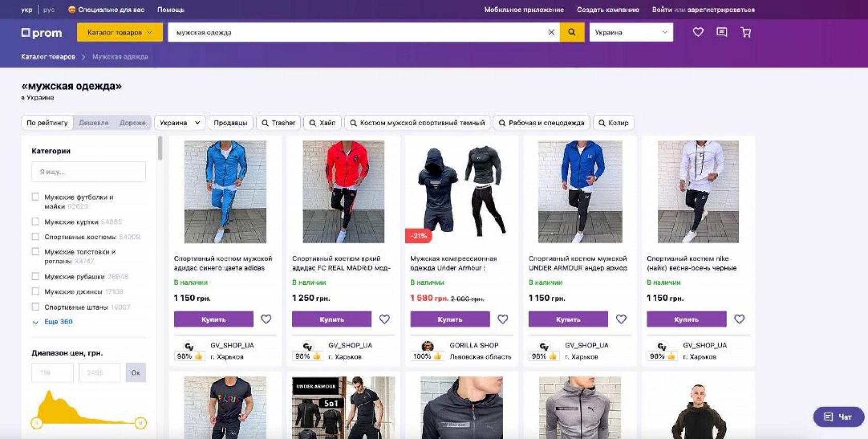The width and height of the screenshot is (868, 439).
Task: Click the Продавцы filter button
Action: pyautogui.click(x=230, y=123)
